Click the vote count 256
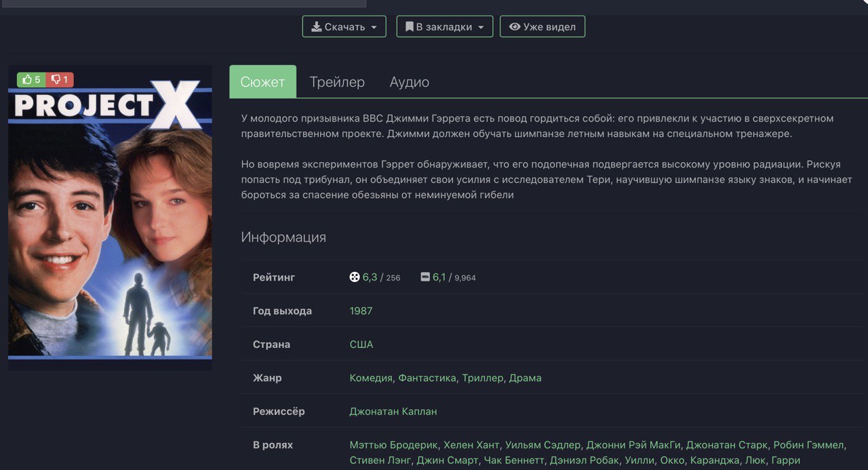868x470 pixels. pos(393,277)
